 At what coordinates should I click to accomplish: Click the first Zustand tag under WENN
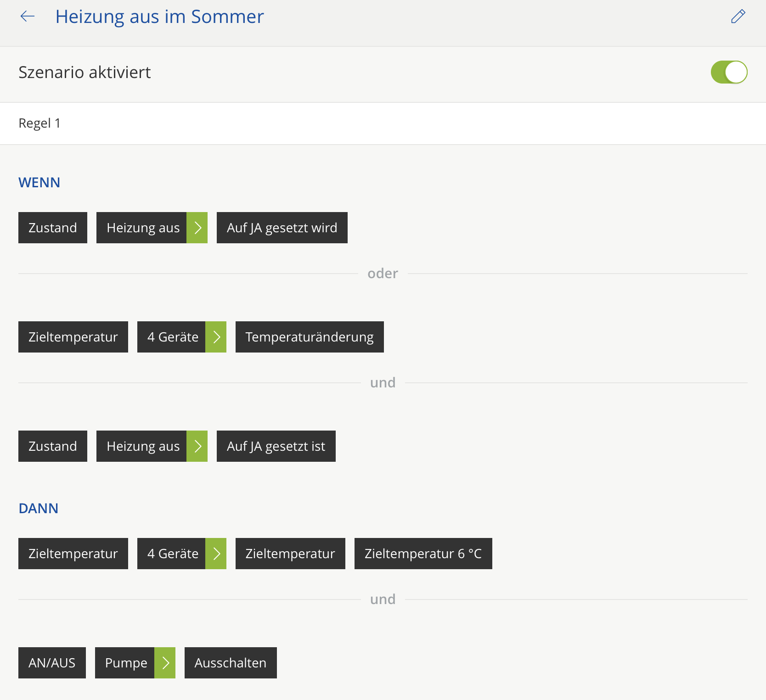(53, 228)
